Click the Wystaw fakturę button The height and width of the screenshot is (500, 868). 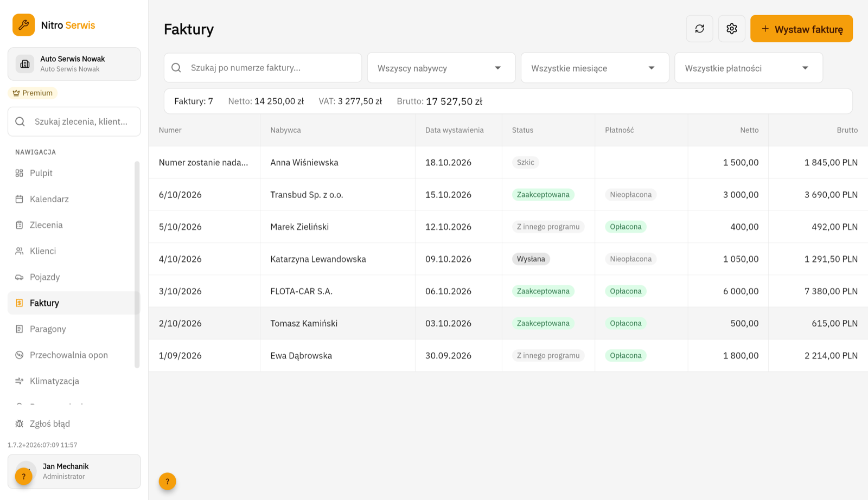point(801,29)
